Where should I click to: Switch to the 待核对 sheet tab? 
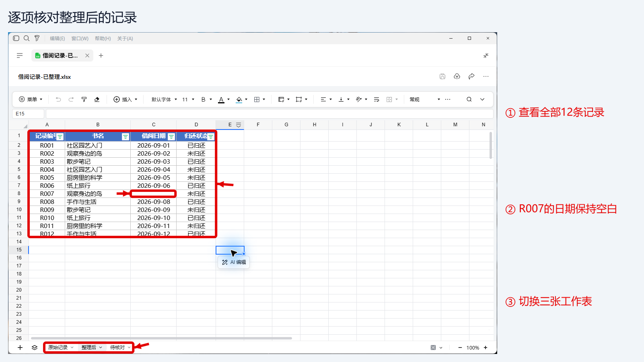click(x=117, y=348)
